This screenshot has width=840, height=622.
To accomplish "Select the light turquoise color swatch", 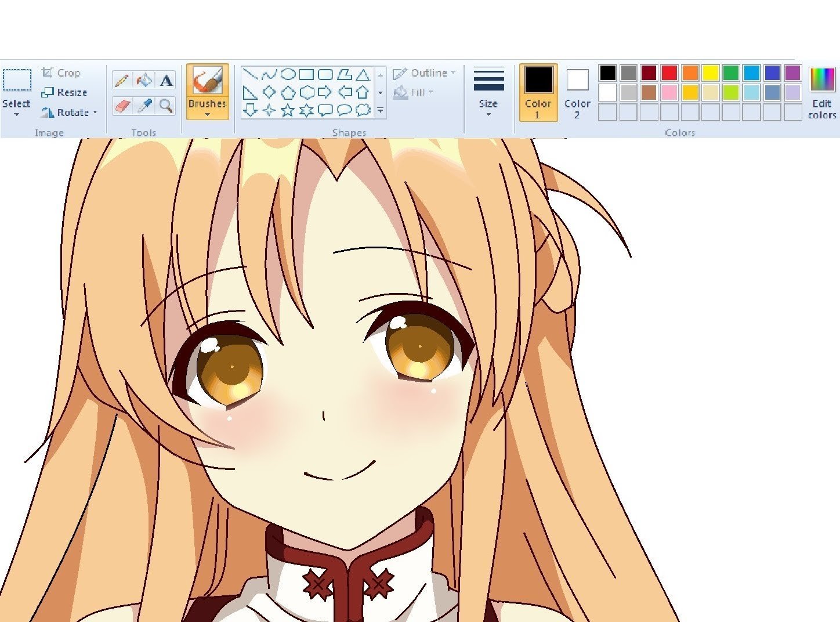I will click(x=752, y=93).
